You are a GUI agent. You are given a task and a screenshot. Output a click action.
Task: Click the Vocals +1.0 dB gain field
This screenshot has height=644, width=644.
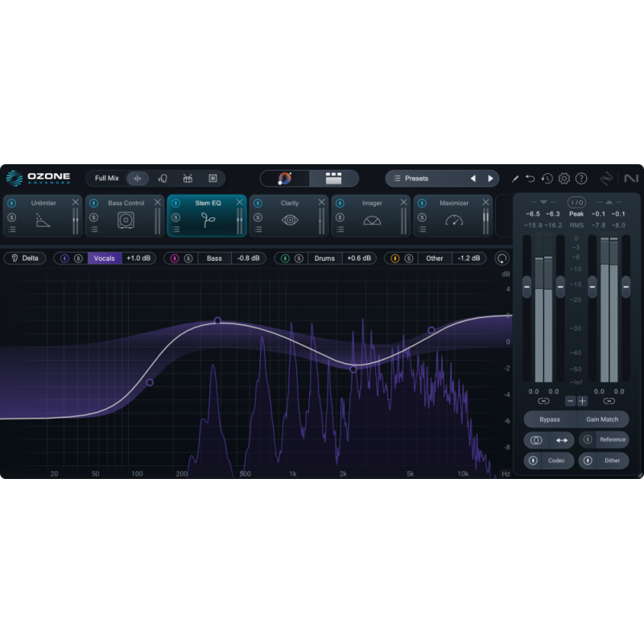[136, 258]
